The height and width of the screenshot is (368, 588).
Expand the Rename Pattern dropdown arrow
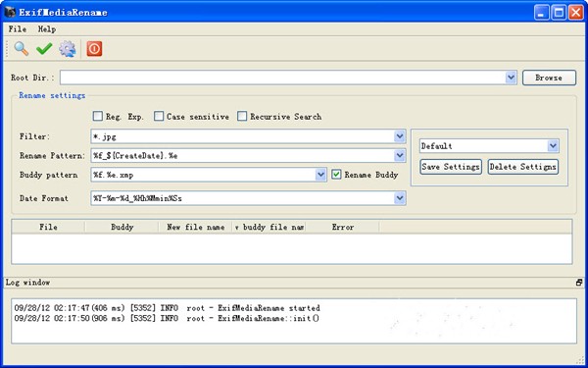[400, 155]
